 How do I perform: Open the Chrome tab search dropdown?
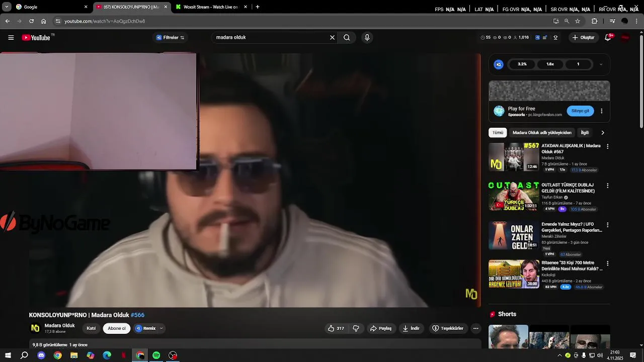[7, 7]
